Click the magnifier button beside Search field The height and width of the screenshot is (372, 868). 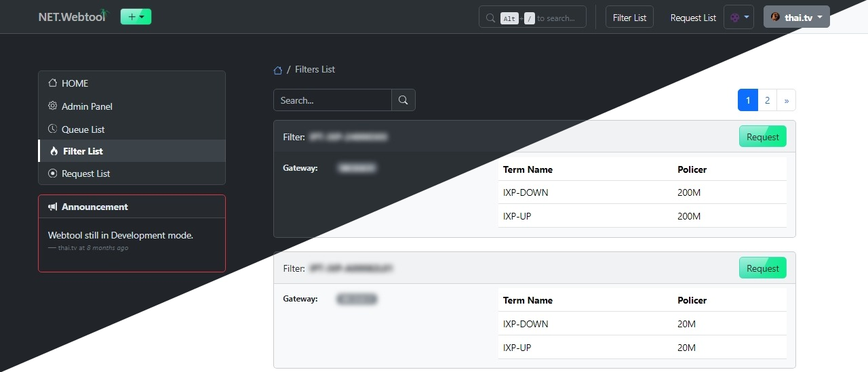click(x=403, y=100)
